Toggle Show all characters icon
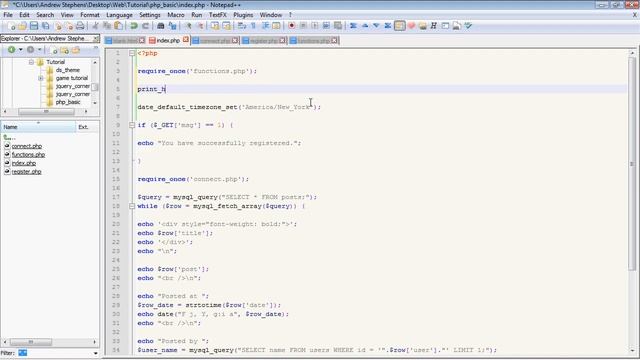This screenshot has width=640, height=360. [x=253, y=26]
